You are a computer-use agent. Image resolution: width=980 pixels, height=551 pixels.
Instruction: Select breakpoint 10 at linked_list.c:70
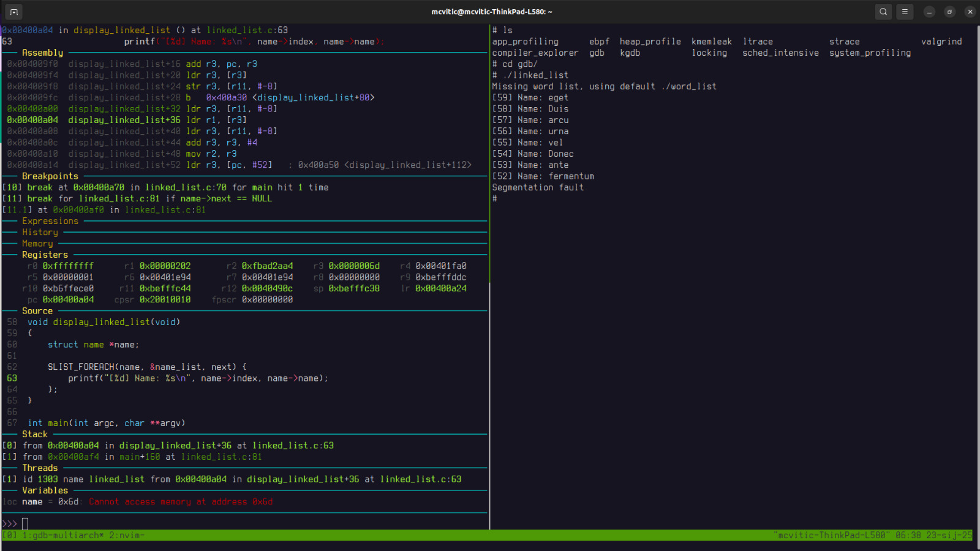coord(165,187)
